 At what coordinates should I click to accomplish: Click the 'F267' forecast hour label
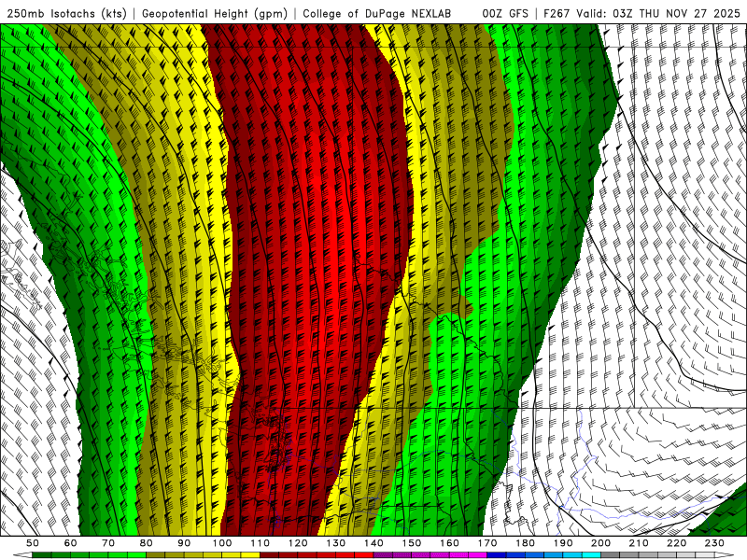click(x=557, y=13)
